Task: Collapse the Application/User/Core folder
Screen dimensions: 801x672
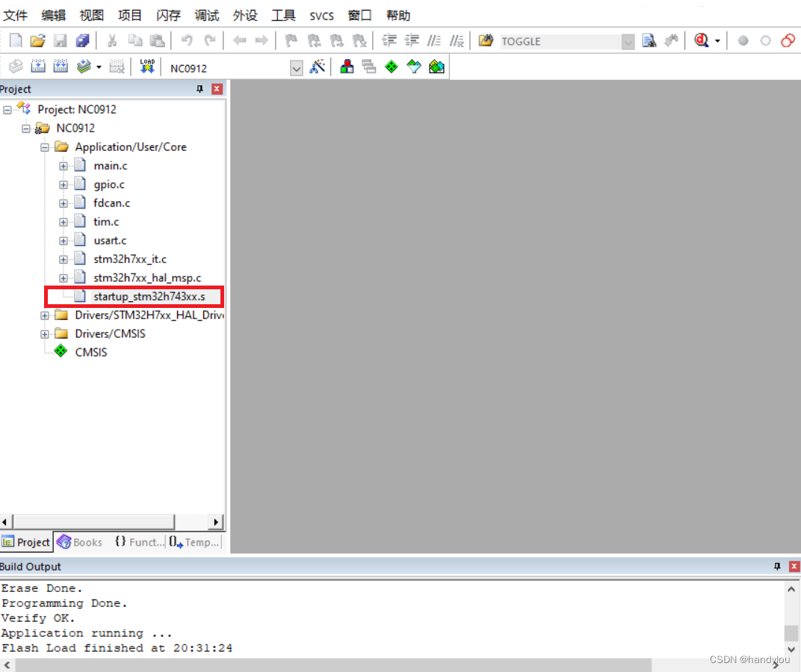Action: 44,147
